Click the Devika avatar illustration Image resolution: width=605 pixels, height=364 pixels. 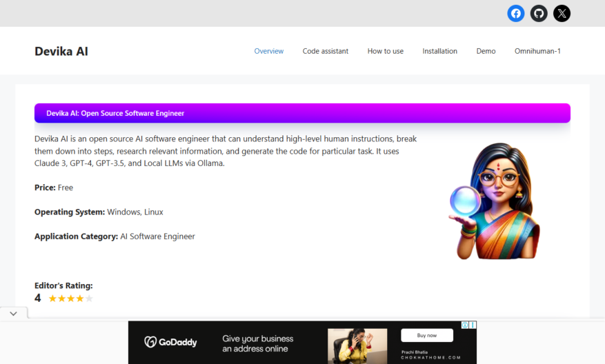coord(495,201)
